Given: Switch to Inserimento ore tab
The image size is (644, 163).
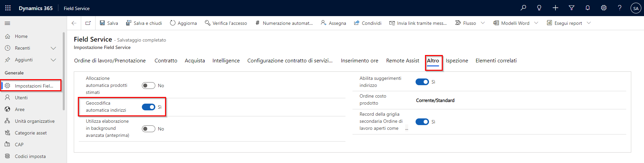Looking at the screenshot, I should tap(360, 61).
